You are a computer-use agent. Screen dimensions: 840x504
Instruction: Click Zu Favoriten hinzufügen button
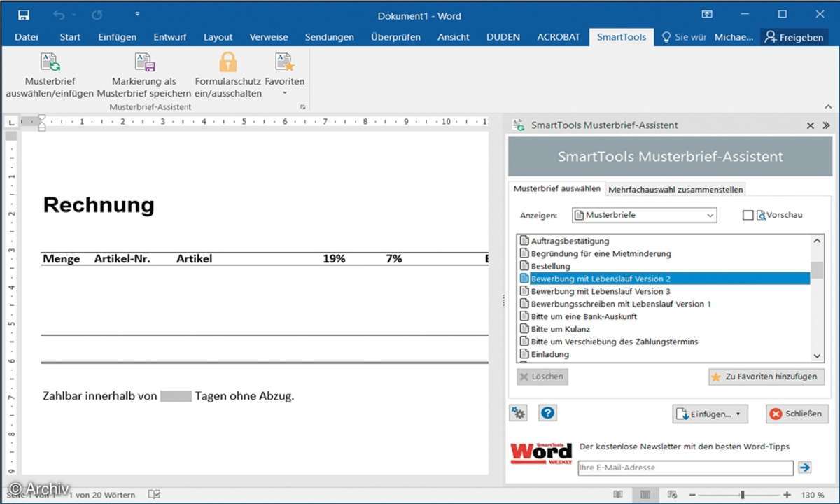click(x=766, y=377)
